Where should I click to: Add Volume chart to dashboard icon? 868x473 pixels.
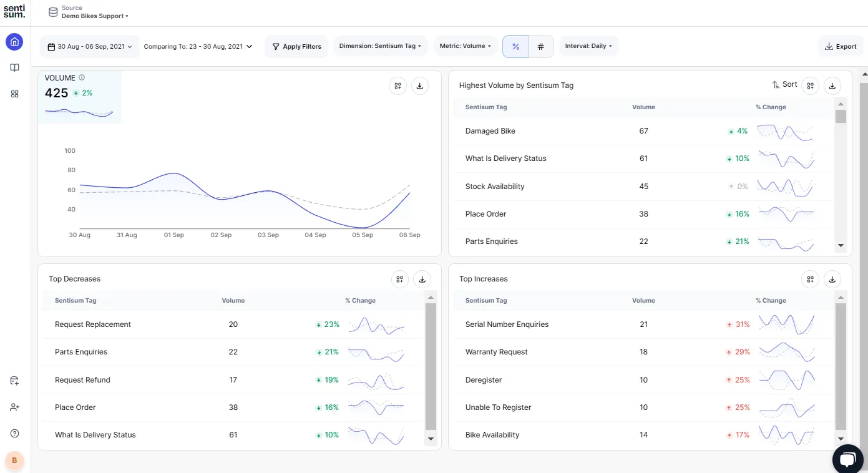397,86
